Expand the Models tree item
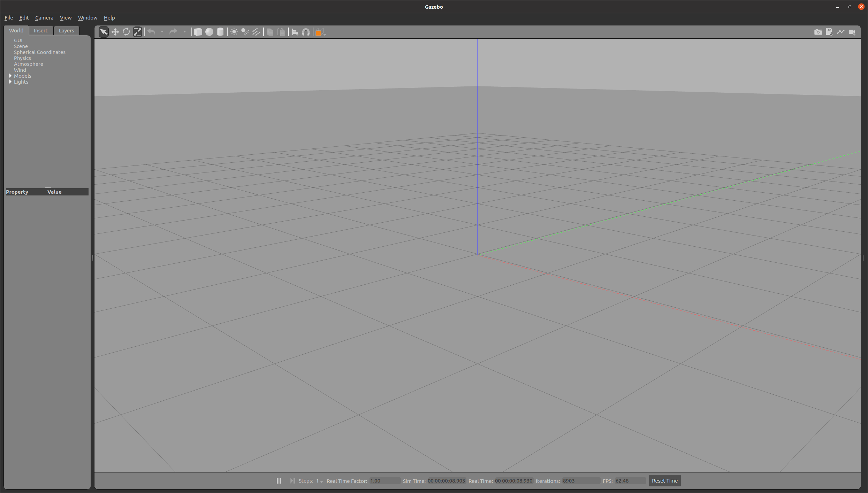The width and height of the screenshot is (868, 493). (10, 76)
